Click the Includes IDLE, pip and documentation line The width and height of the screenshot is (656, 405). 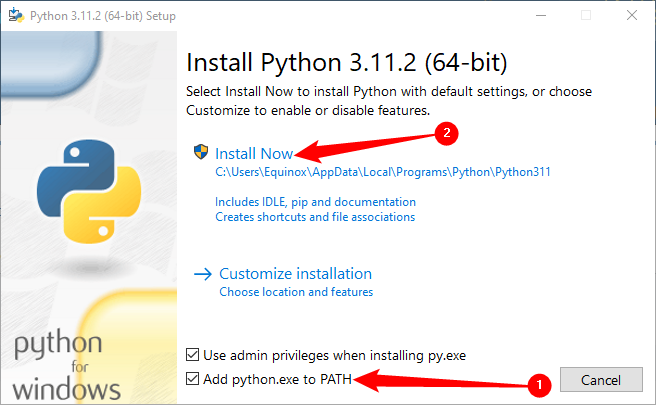(x=315, y=201)
